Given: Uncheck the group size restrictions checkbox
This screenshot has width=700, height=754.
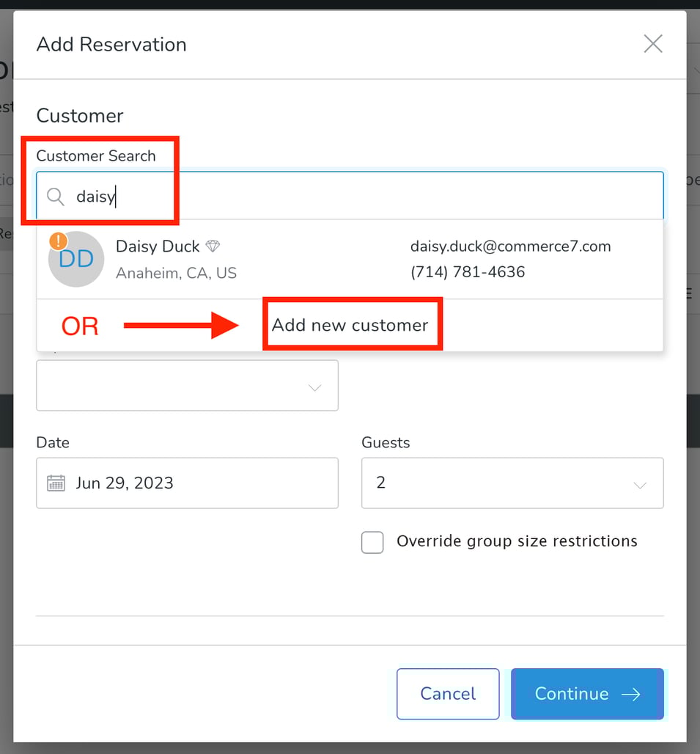Looking at the screenshot, I should click(x=372, y=542).
